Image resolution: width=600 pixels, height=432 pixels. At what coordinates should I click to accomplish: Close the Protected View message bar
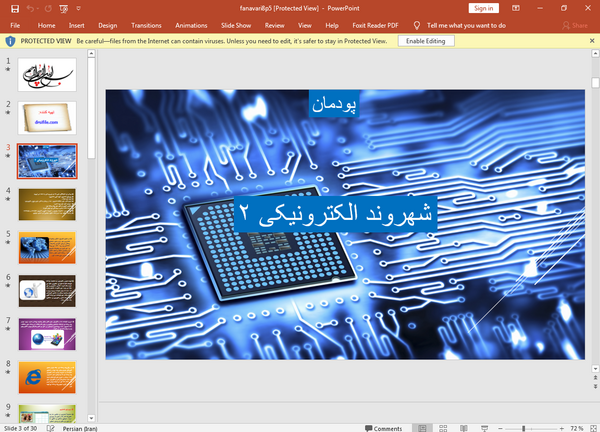(x=592, y=41)
